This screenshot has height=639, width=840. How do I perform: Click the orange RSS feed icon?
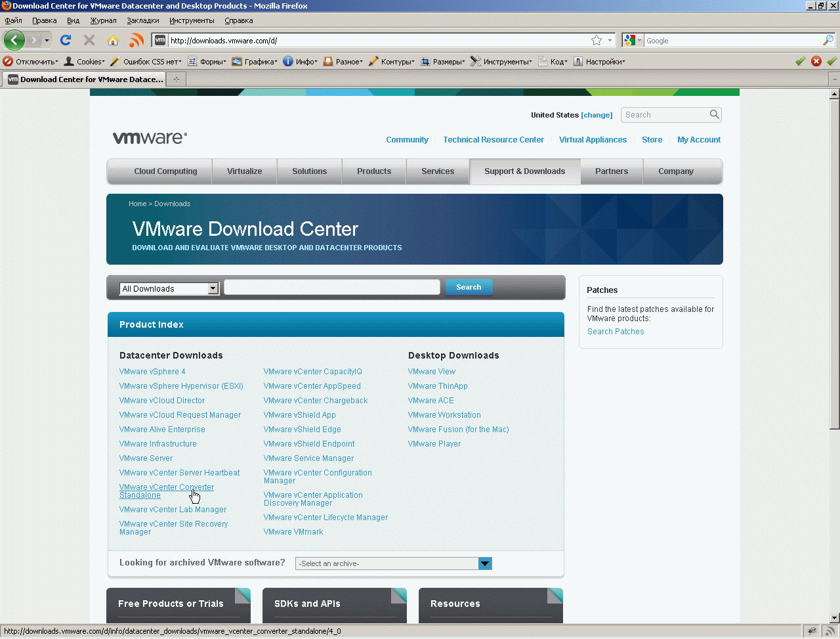point(136,41)
